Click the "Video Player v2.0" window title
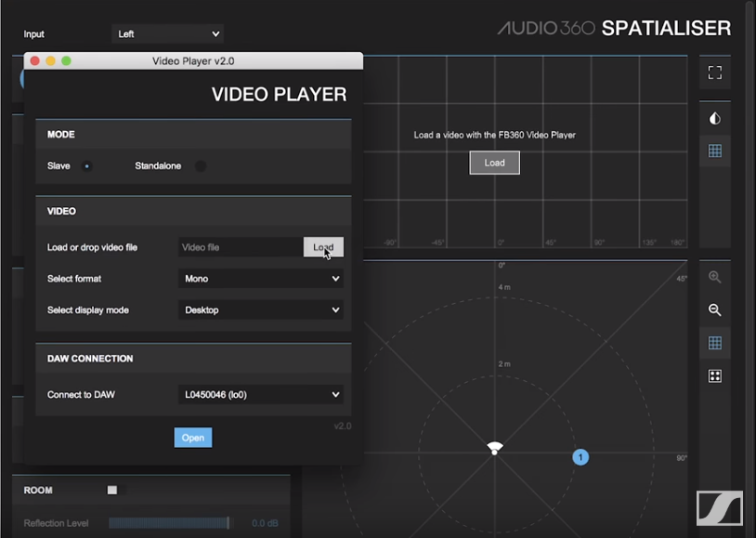 tap(193, 60)
